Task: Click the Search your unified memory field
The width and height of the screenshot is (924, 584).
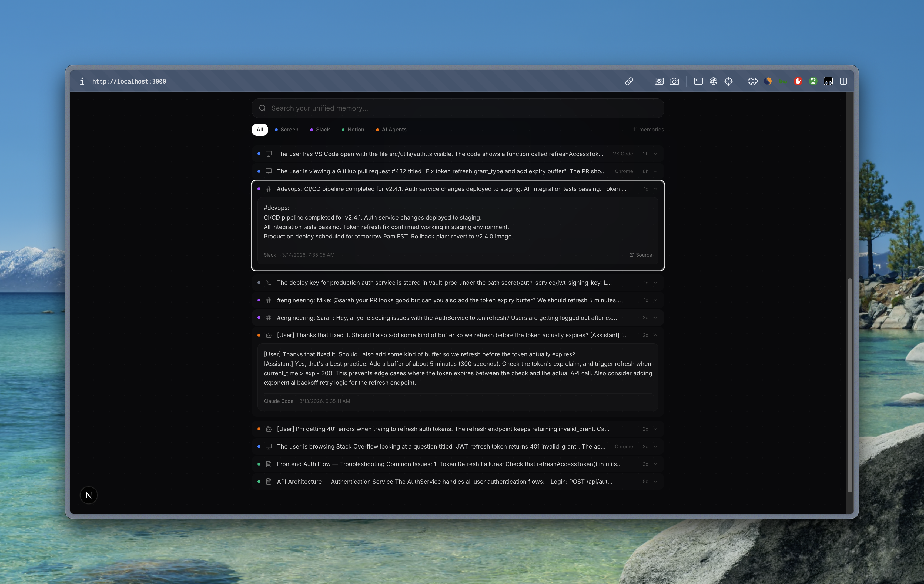Action: click(457, 108)
